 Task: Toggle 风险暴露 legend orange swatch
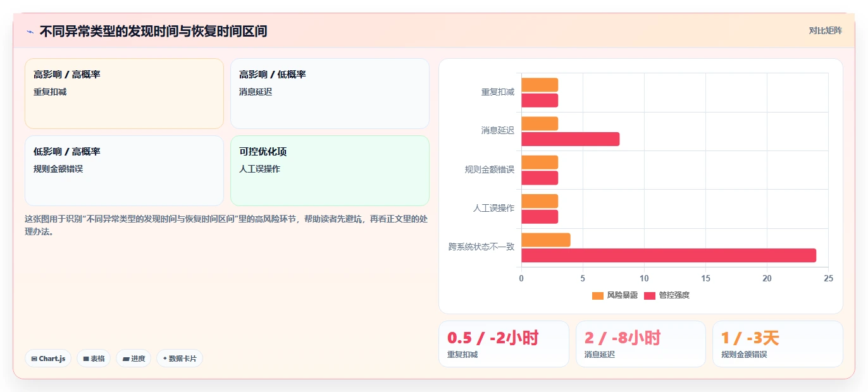click(x=598, y=296)
